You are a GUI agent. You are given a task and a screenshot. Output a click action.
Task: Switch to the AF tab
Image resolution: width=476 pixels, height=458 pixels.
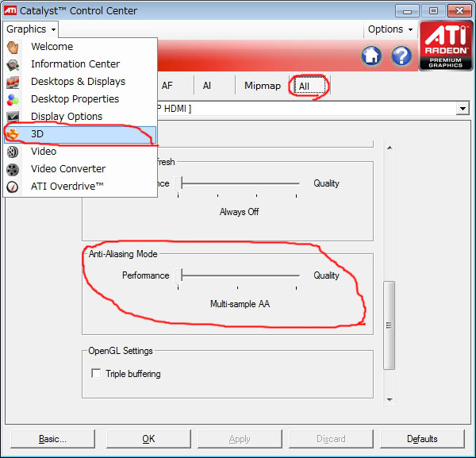pos(167,86)
